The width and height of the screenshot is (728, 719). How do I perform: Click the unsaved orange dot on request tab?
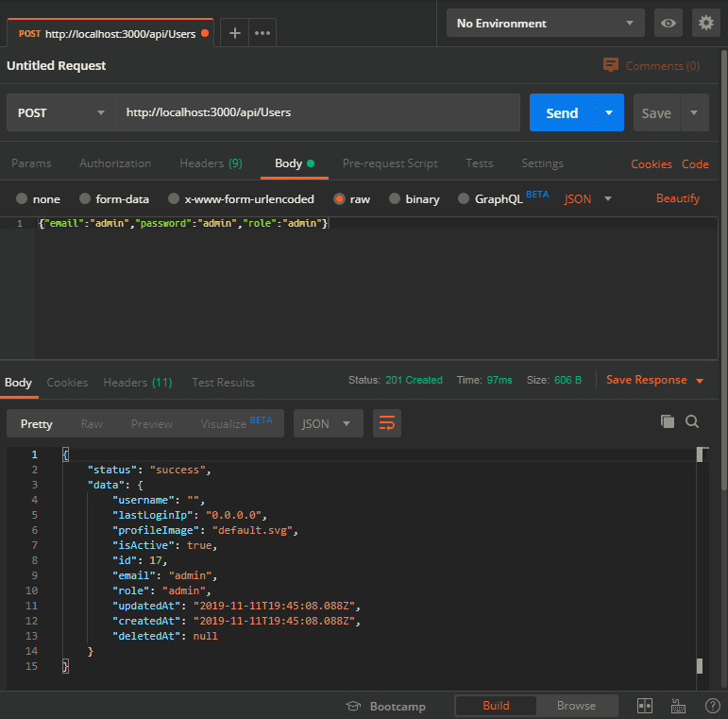pos(205,33)
